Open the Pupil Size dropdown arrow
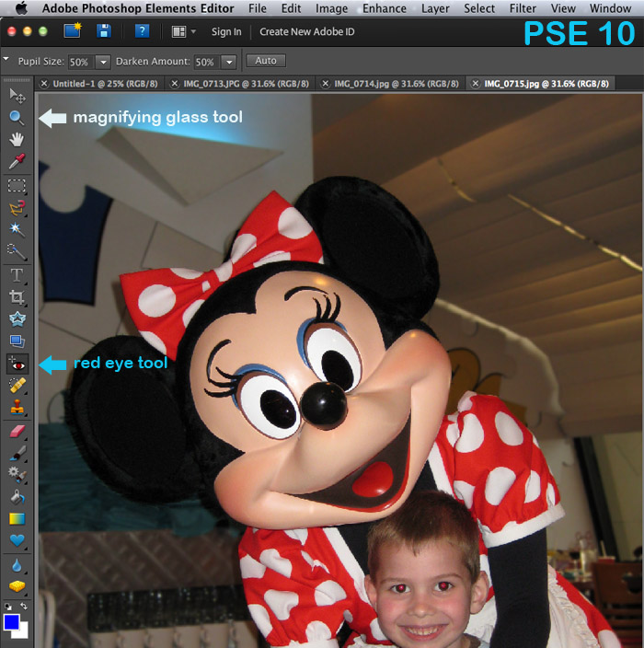The width and height of the screenshot is (644, 648). (x=103, y=62)
